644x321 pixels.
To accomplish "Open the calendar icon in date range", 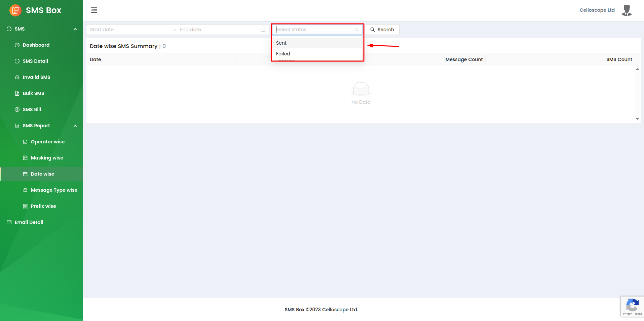I will [x=263, y=30].
